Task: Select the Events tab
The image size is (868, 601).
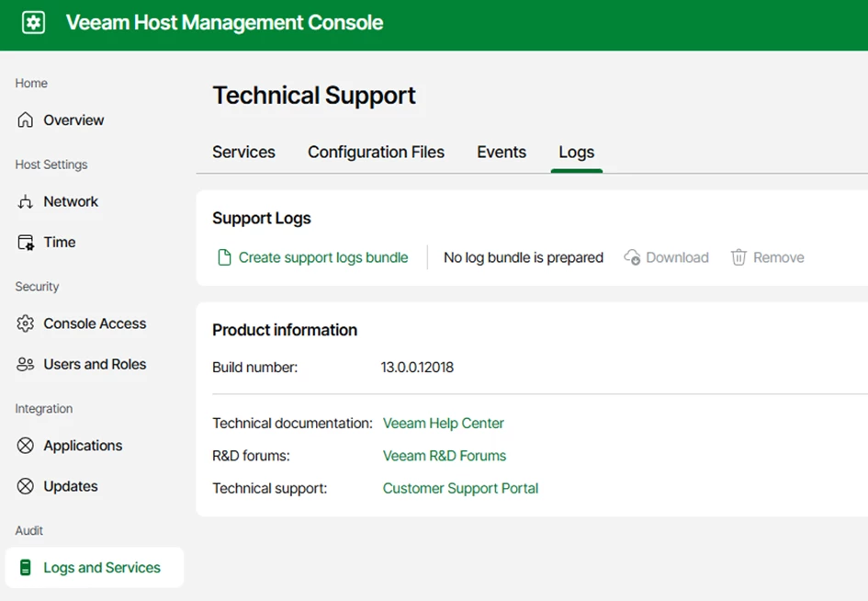Action: click(x=502, y=153)
